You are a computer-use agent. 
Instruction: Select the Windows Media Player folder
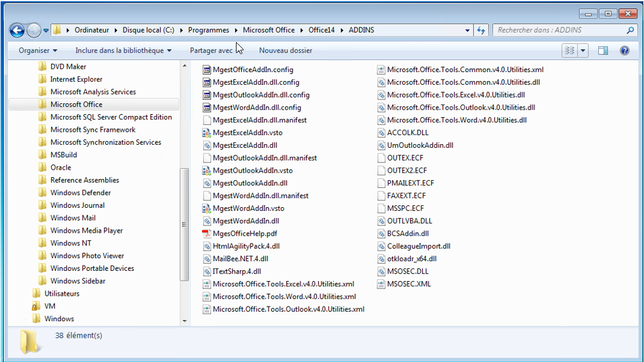pos(86,231)
